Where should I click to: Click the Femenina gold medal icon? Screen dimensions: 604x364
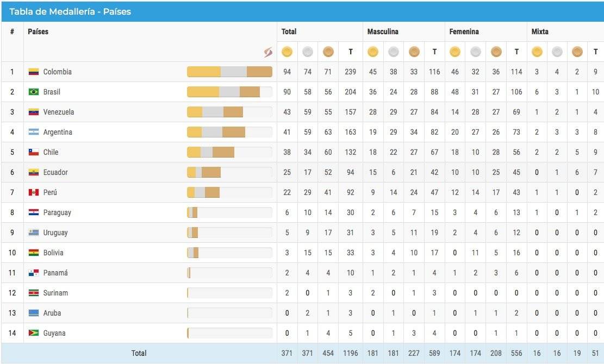pos(455,52)
